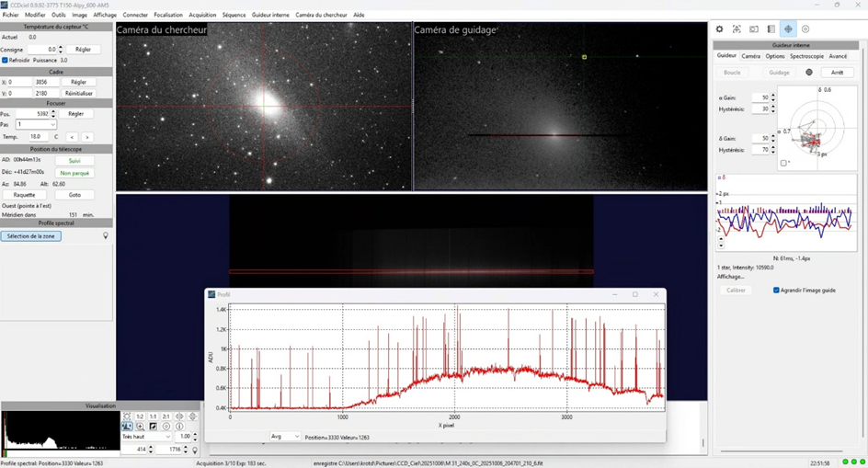Click the Réinitialiser frame button
This screenshot has width=868, height=468.
(78, 93)
